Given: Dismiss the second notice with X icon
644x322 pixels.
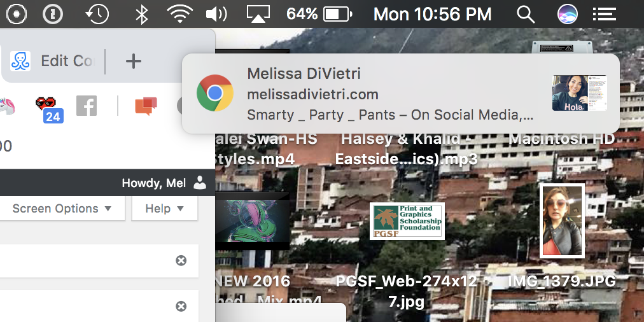Looking at the screenshot, I should pos(181,307).
